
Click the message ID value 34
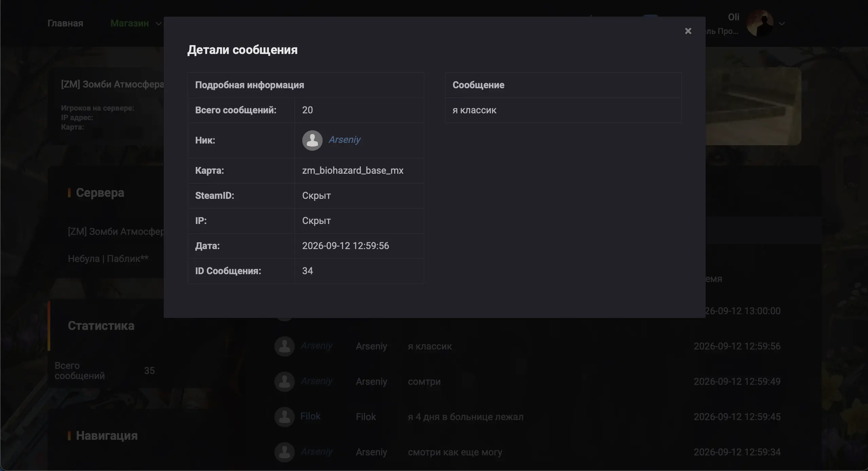[x=307, y=271]
